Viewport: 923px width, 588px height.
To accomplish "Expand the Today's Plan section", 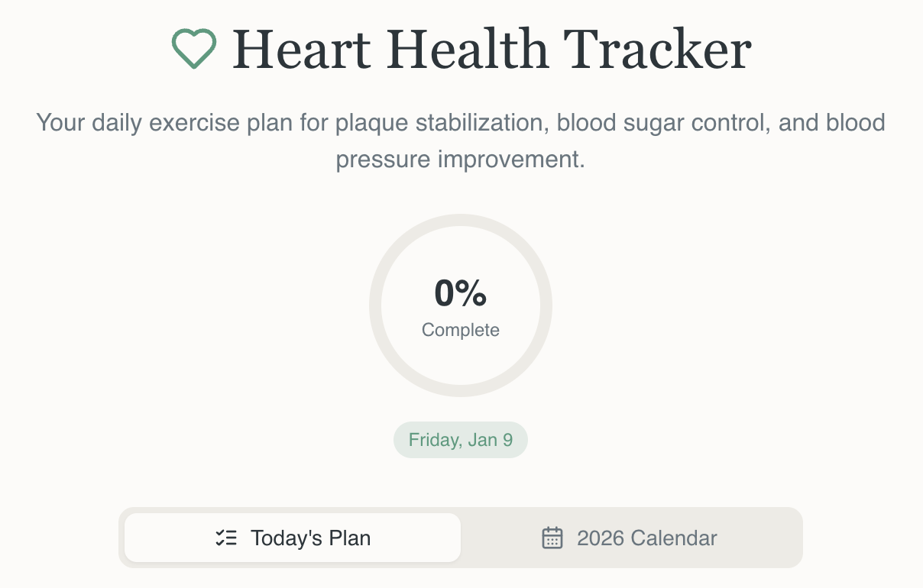I will tap(291, 538).
